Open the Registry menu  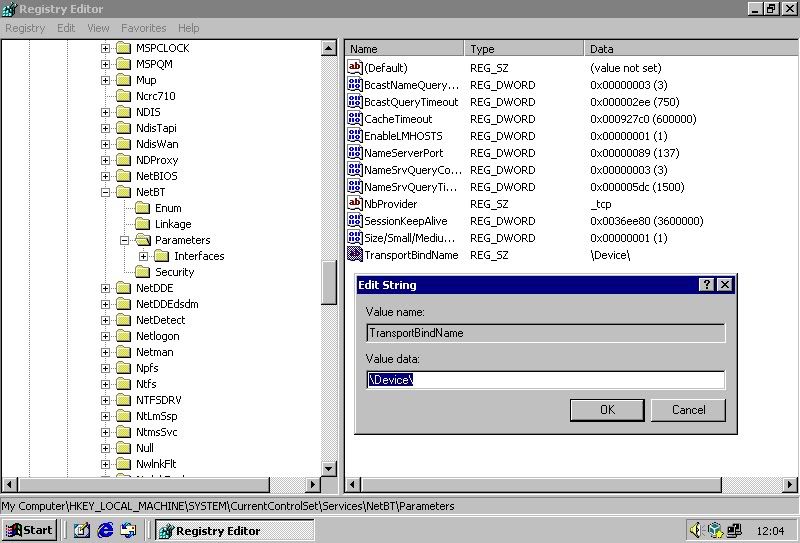tap(25, 28)
